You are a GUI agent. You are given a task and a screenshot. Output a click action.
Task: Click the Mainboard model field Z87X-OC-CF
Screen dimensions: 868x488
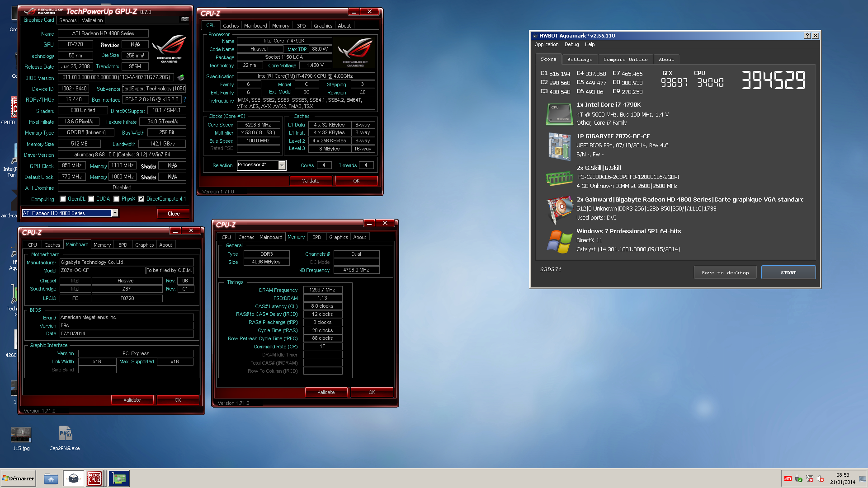click(x=103, y=270)
